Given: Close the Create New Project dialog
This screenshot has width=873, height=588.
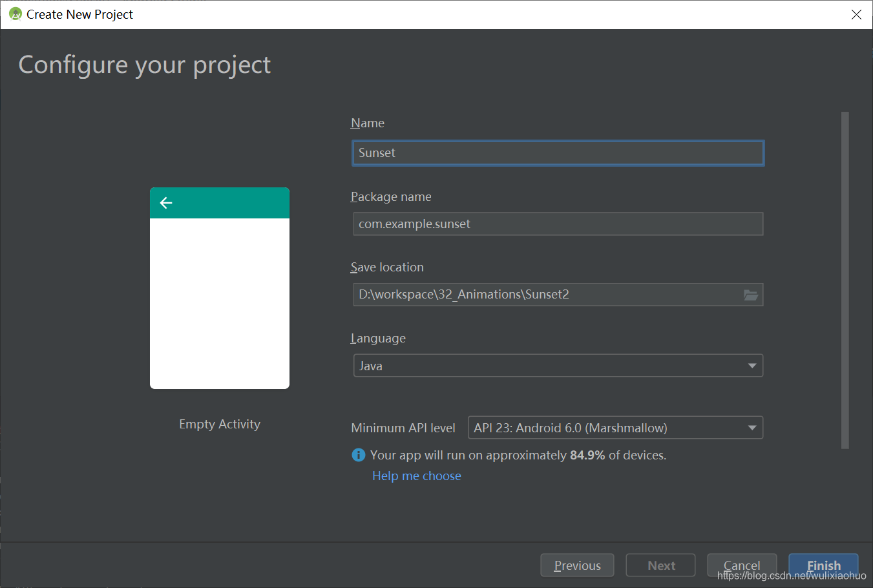Looking at the screenshot, I should (x=856, y=14).
